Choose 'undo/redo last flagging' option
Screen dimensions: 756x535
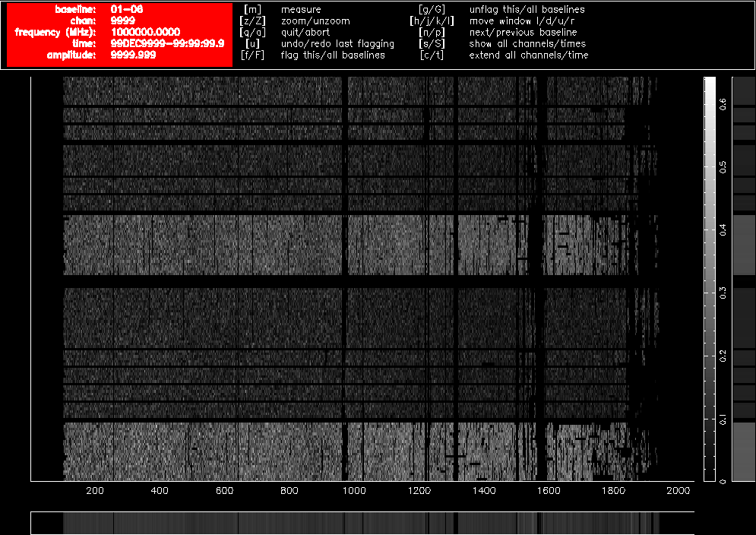tap(337, 43)
